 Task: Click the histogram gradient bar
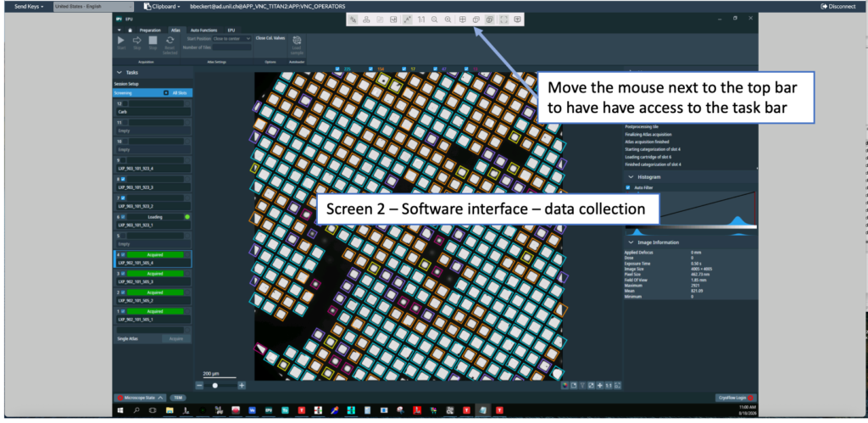(691, 227)
